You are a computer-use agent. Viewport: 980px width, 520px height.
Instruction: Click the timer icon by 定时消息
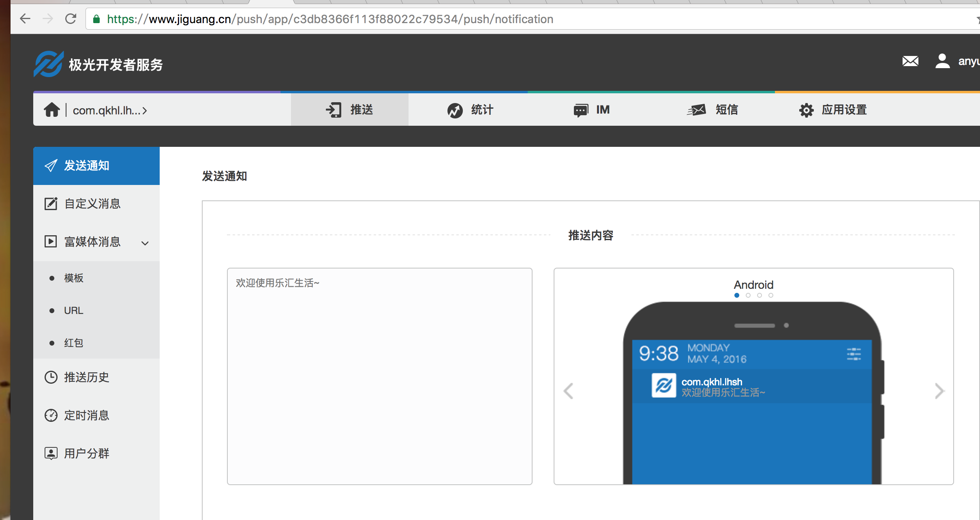(51, 415)
